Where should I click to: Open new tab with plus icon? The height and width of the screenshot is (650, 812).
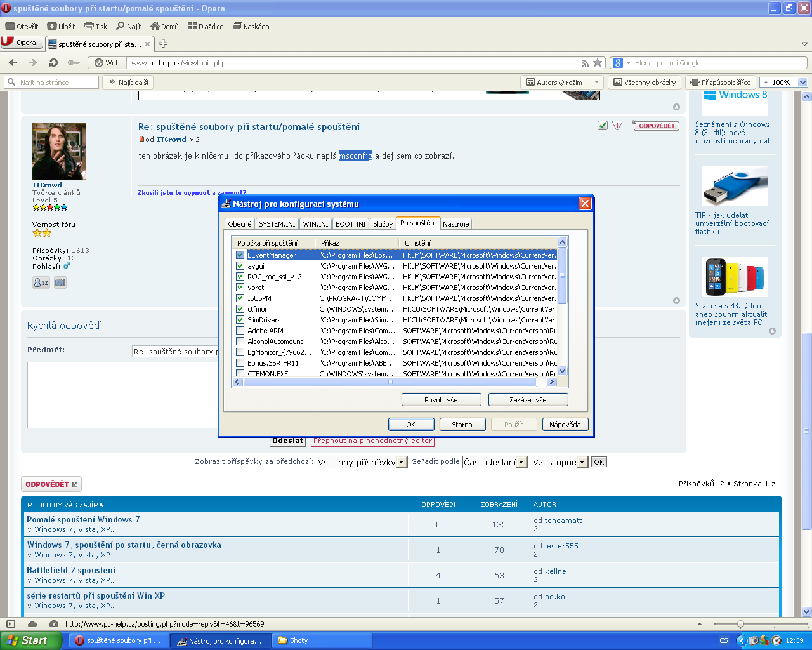[x=163, y=44]
